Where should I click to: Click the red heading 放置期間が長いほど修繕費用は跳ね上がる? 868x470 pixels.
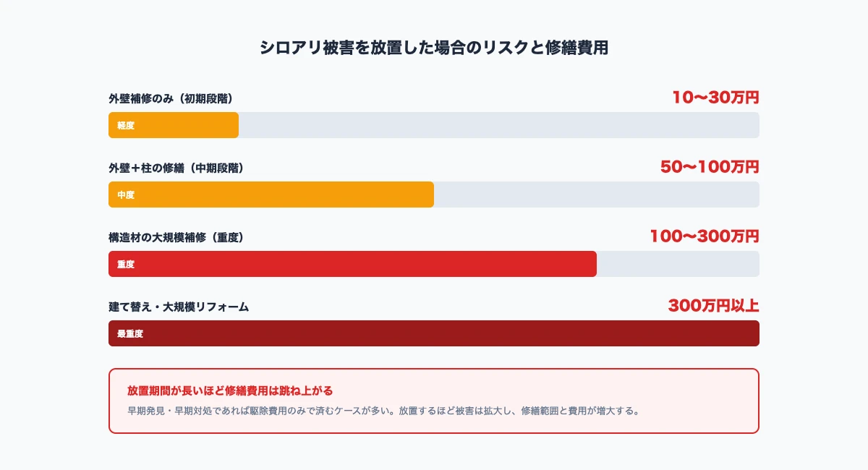coord(230,390)
